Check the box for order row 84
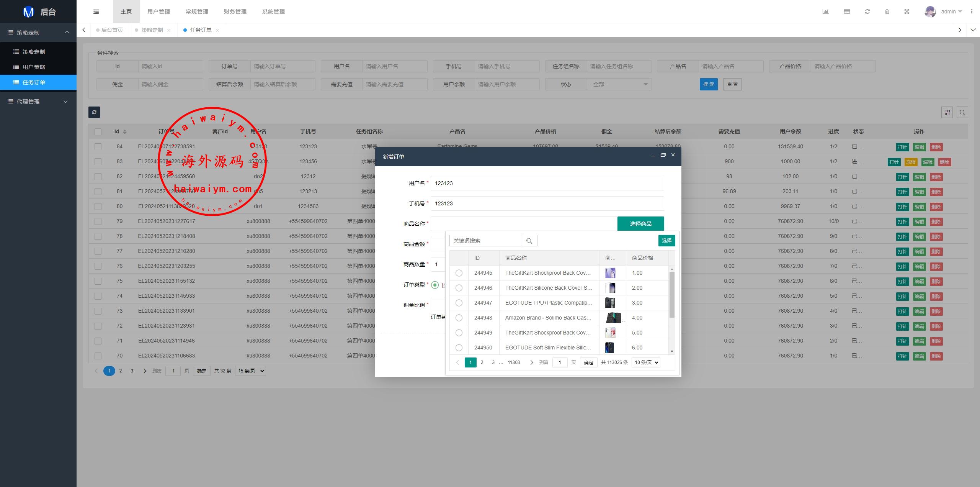This screenshot has height=487, width=980. [x=98, y=146]
